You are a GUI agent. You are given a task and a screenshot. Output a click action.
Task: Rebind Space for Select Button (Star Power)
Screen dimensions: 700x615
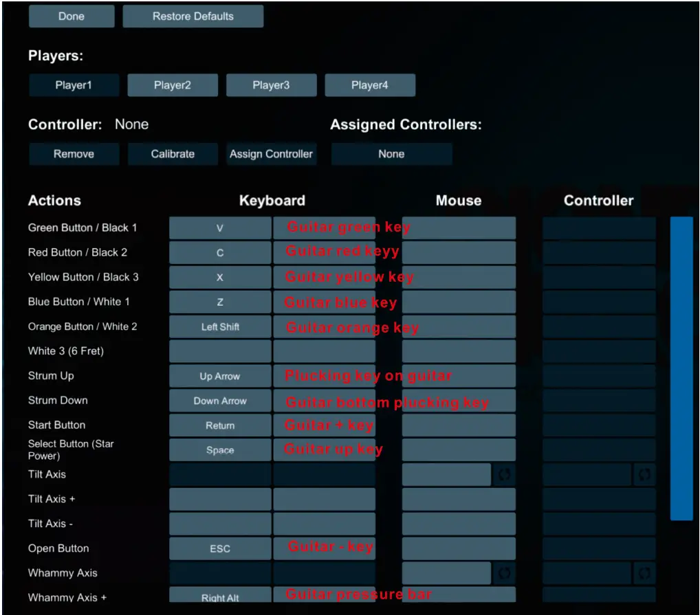220,450
